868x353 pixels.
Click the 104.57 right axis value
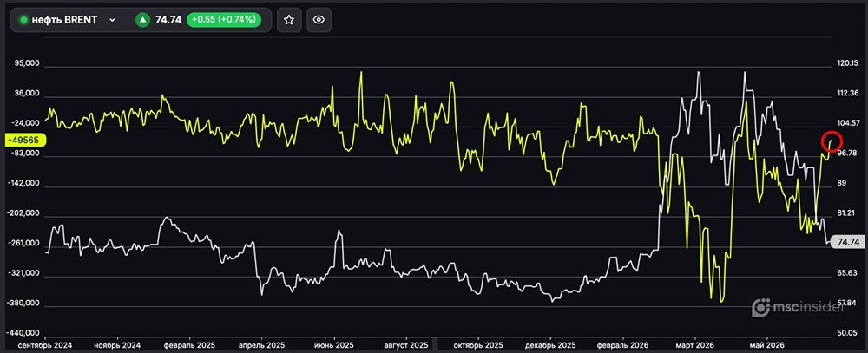coord(848,123)
